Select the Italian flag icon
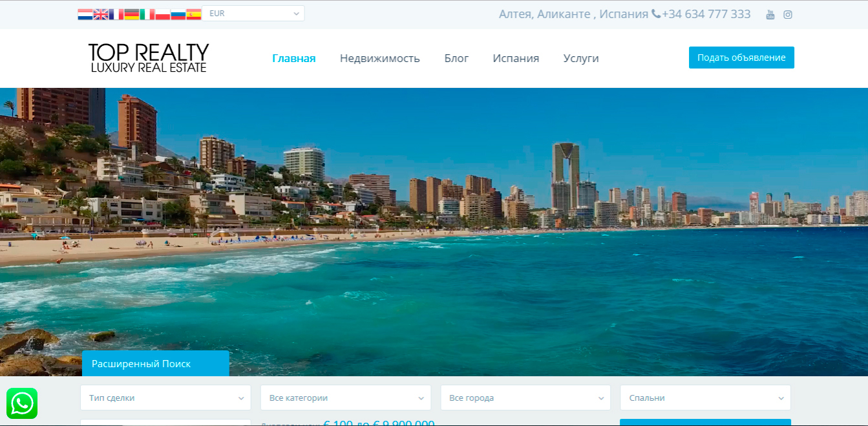This screenshot has width=868, height=426. [147, 14]
